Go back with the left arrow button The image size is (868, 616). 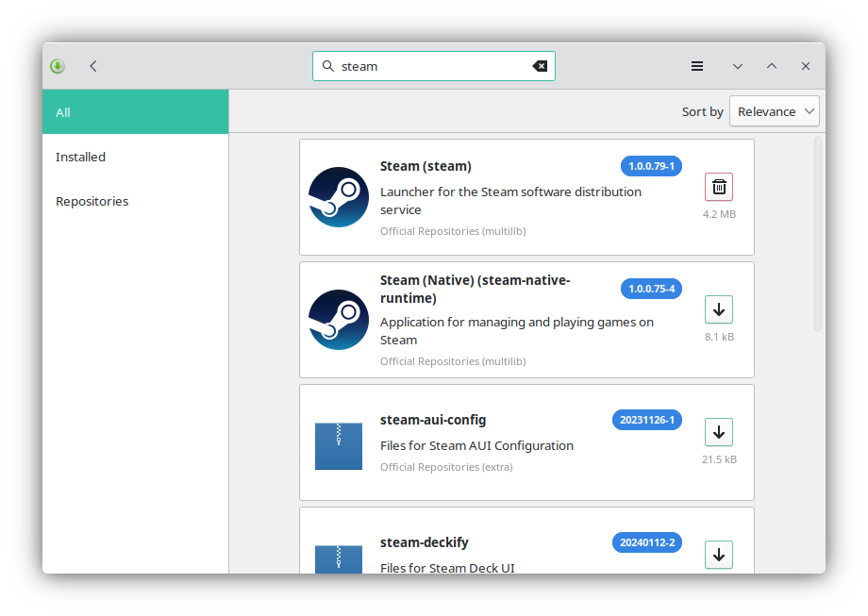click(93, 66)
